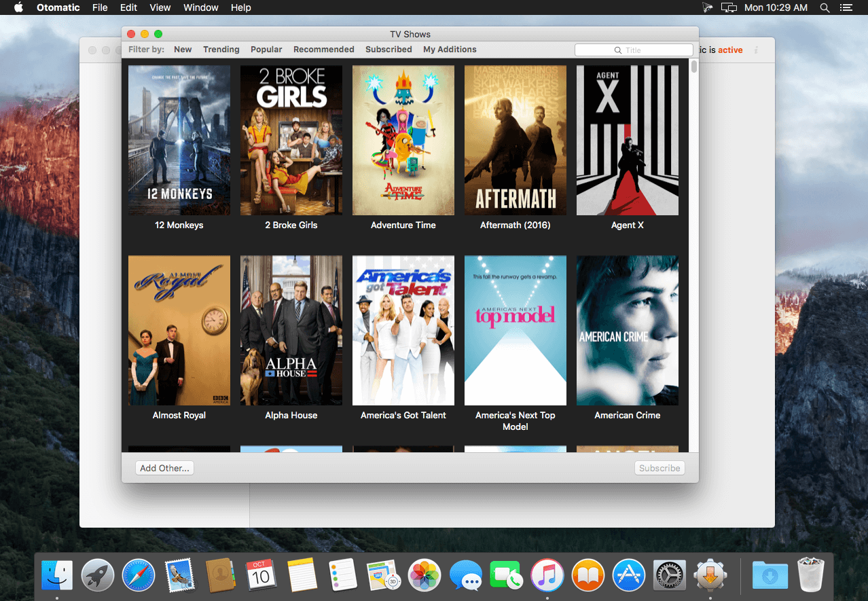Open FaceTime icon in dock
Image resolution: width=868 pixels, height=601 pixels.
pos(506,575)
